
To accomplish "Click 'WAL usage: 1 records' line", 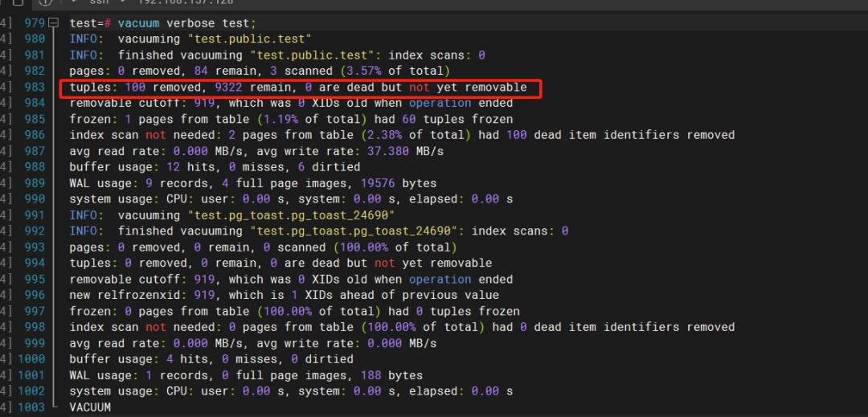I will click(x=247, y=375).
